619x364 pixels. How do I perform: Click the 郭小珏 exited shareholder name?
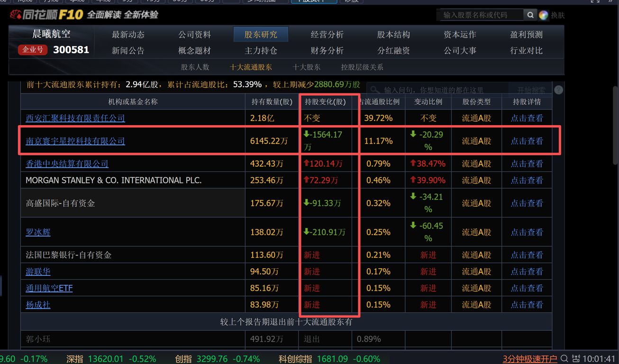[38, 339]
